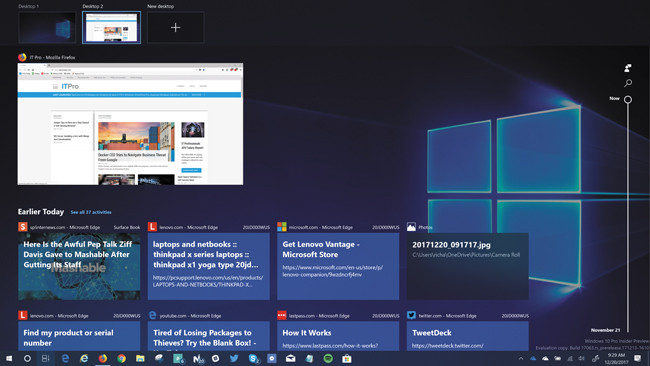
Task: Click the lastpass.com red icon on card
Action: tap(281, 315)
